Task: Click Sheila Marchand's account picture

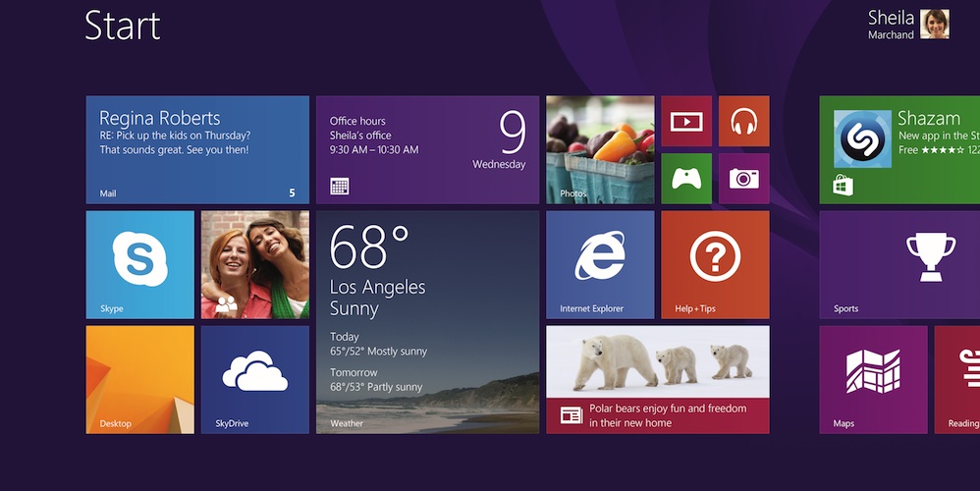Action: tap(934, 24)
